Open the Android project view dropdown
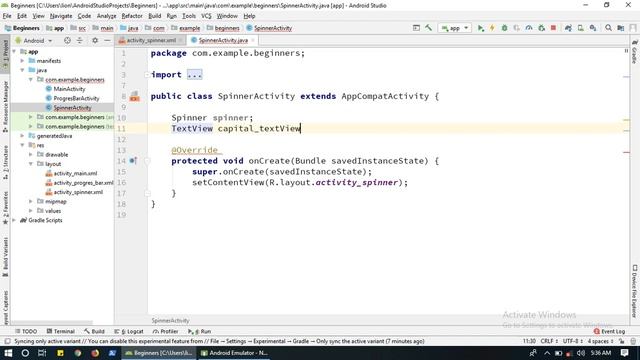The image size is (640, 360). [34, 40]
